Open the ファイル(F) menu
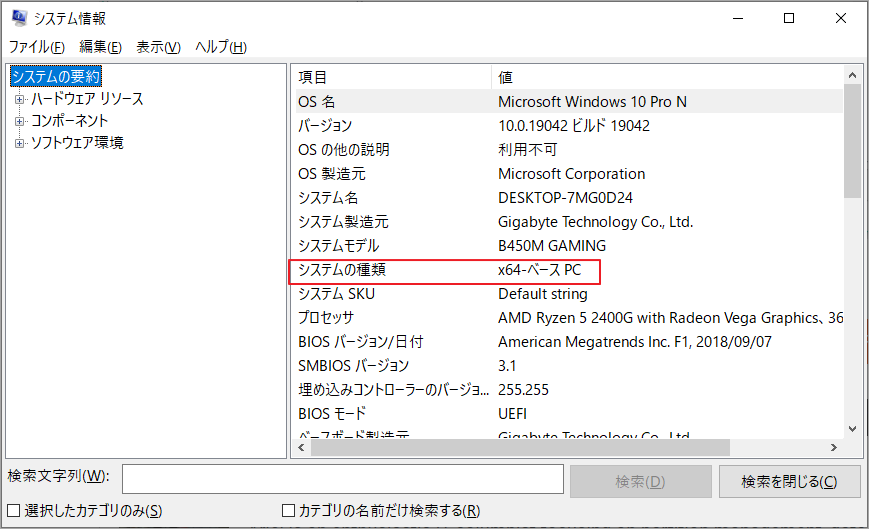The height and width of the screenshot is (529, 869). click(x=37, y=47)
